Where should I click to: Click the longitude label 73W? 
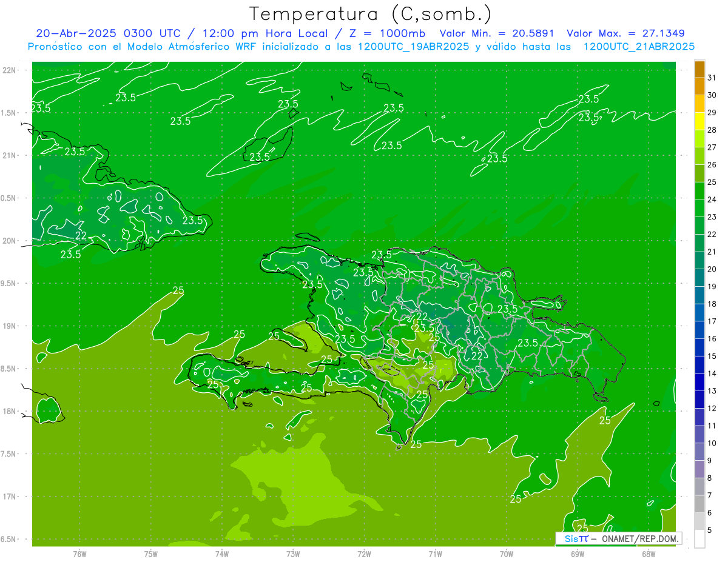293,554
